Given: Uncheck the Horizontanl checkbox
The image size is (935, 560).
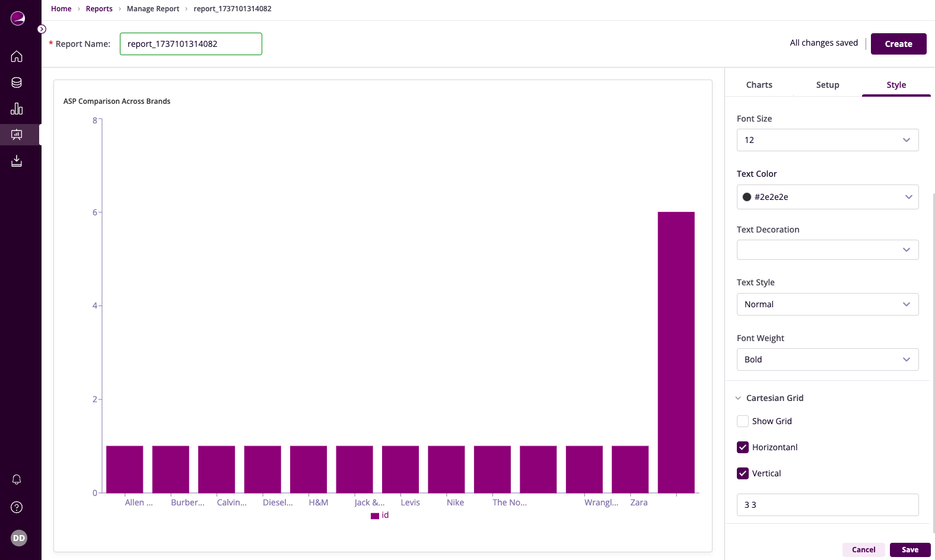Looking at the screenshot, I should (743, 447).
